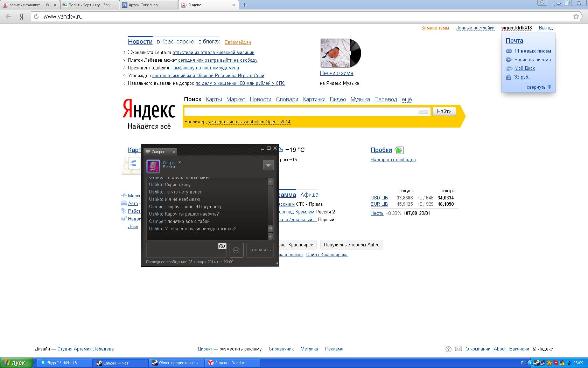Open the Песни о зиме album cover

341,53
